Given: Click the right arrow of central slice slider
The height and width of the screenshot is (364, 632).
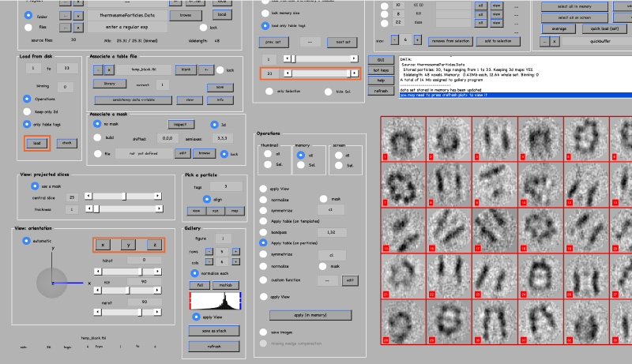Looking at the screenshot, I should pyautogui.click(x=158, y=195).
